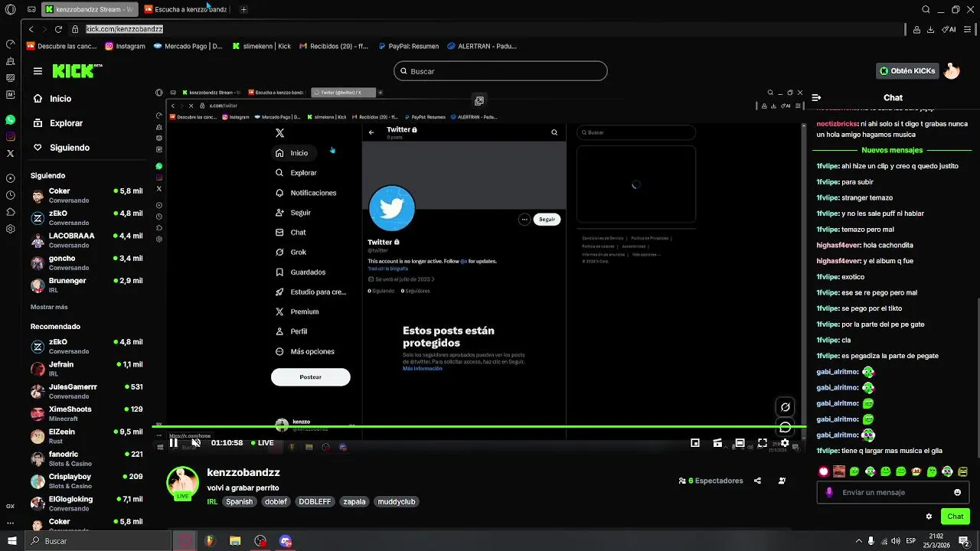Open the kenzzobandzz streamer avatar
The height and width of the screenshot is (551, 980).
pyautogui.click(x=183, y=483)
